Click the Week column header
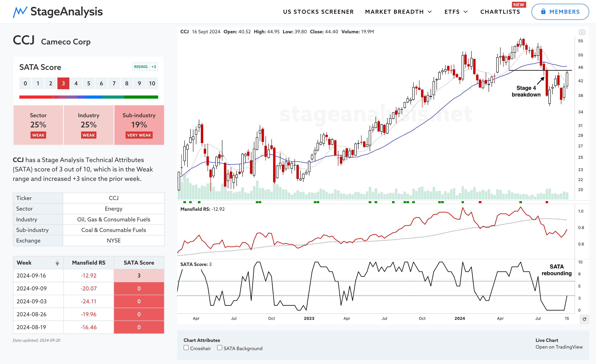 (x=38, y=263)
